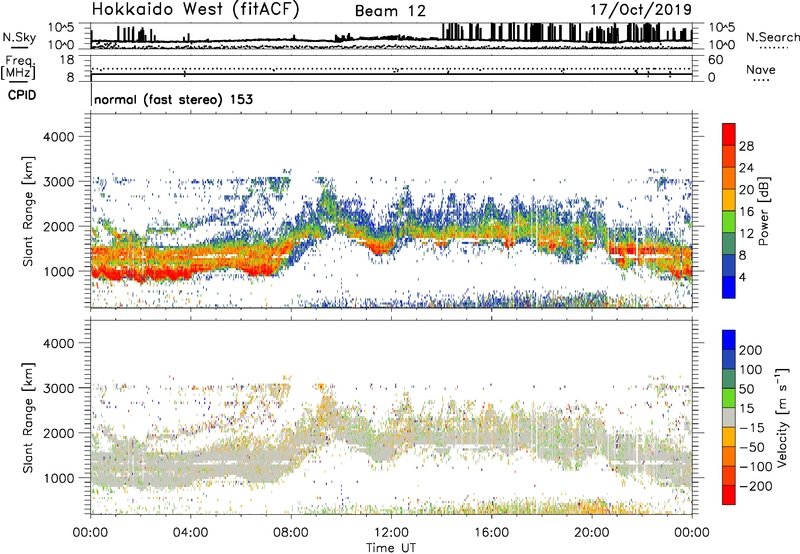Click the red bottom of the velocity colorbar
The image size is (800, 554).
pos(729,495)
